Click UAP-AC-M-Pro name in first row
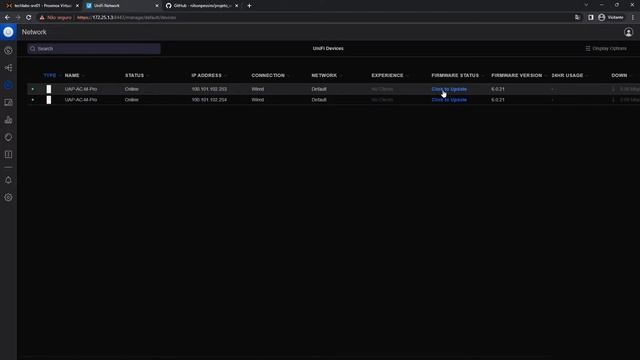Screen dimensions: 640x360 tap(81, 89)
